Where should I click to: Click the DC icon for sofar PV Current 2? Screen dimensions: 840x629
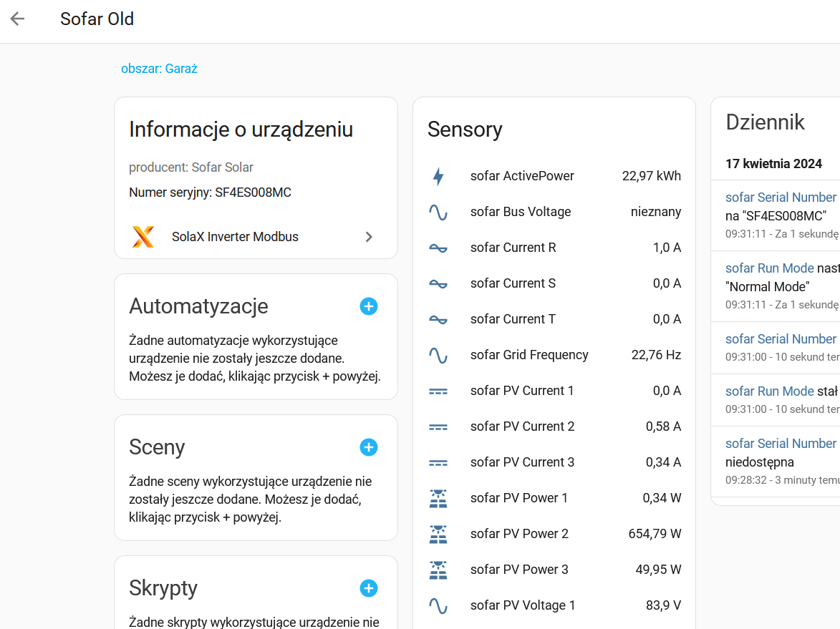(438, 427)
